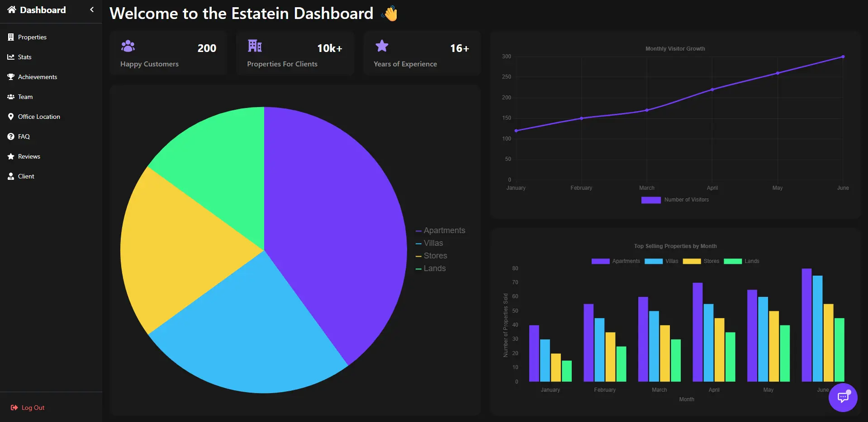Open the Properties menu item
Viewport: 868px width, 422px height.
[32, 37]
